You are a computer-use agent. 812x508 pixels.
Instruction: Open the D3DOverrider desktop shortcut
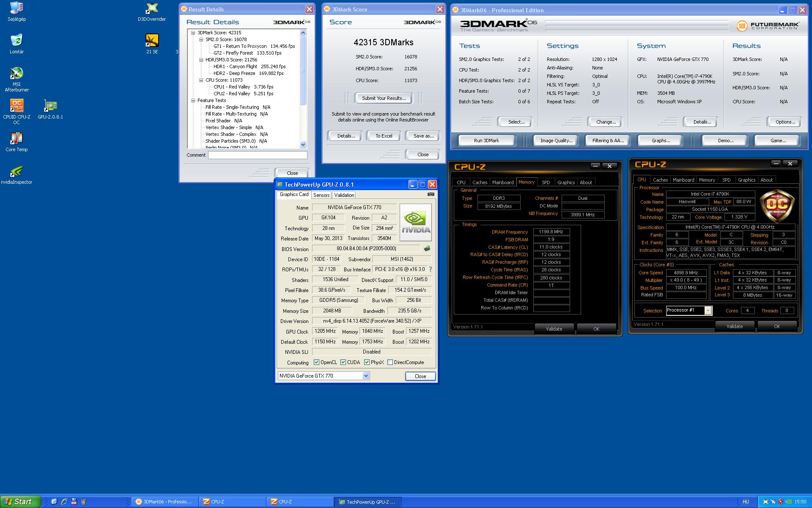pyautogui.click(x=152, y=11)
